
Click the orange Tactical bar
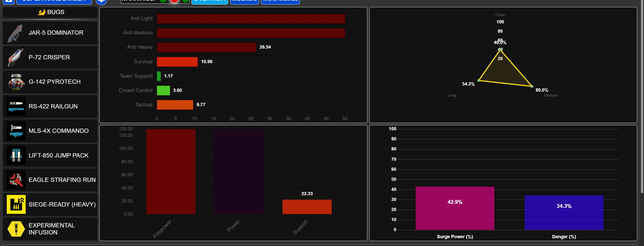175,105
